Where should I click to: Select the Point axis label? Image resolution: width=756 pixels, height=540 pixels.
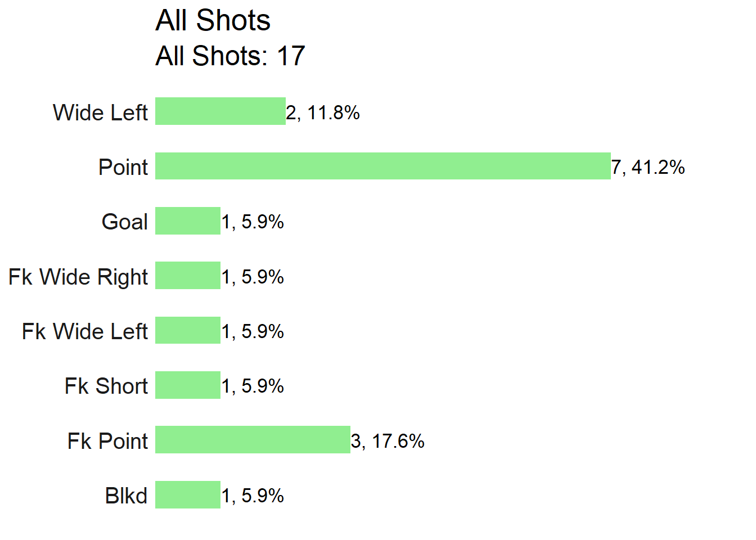click(123, 167)
